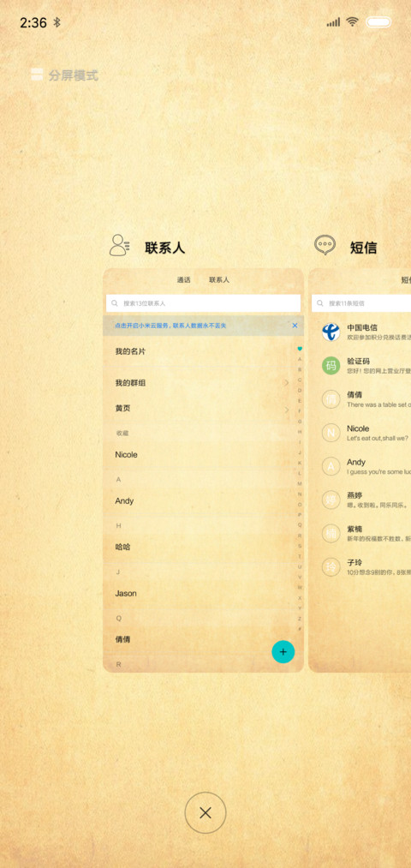Switch to the 通话 tab
The width and height of the screenshot is (411, 868).
(183, 280)
